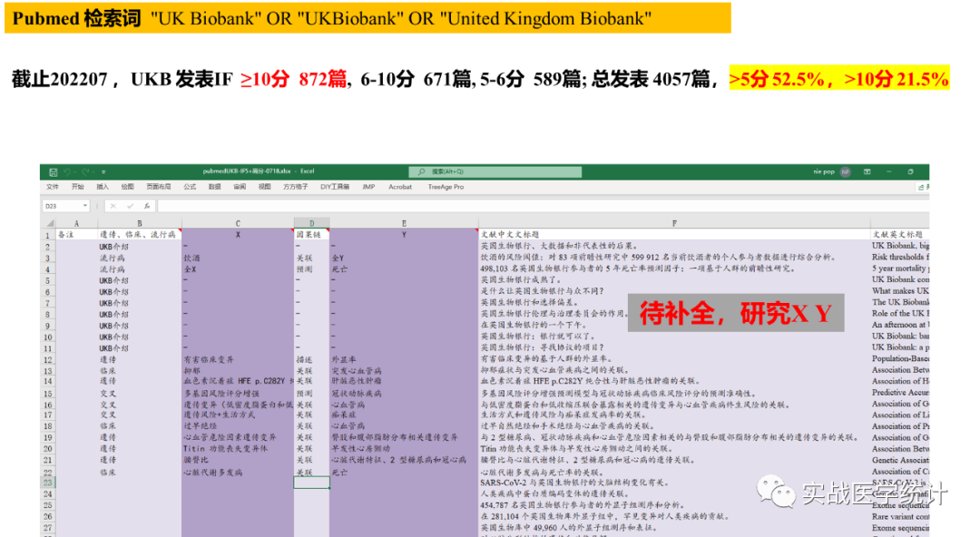This screenshot has height=537, width=980.
Task: Click cell 多基因风险评分增强
Action: coord(238,393)
